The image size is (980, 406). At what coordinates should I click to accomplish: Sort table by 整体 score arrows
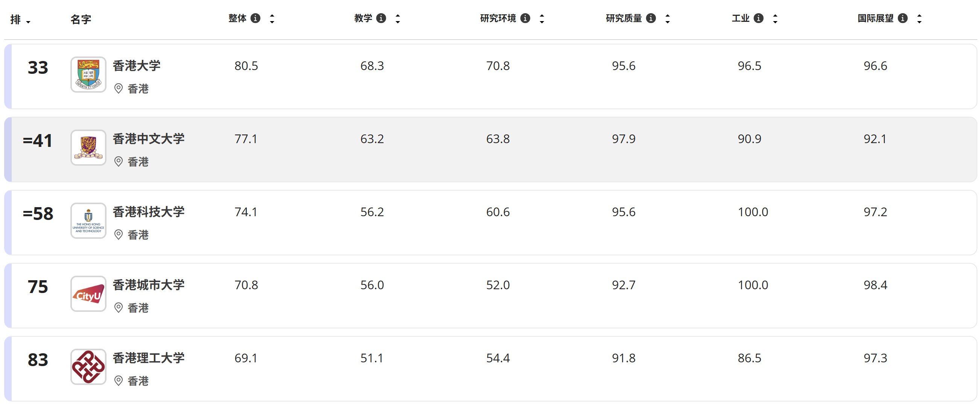[272, 19]
